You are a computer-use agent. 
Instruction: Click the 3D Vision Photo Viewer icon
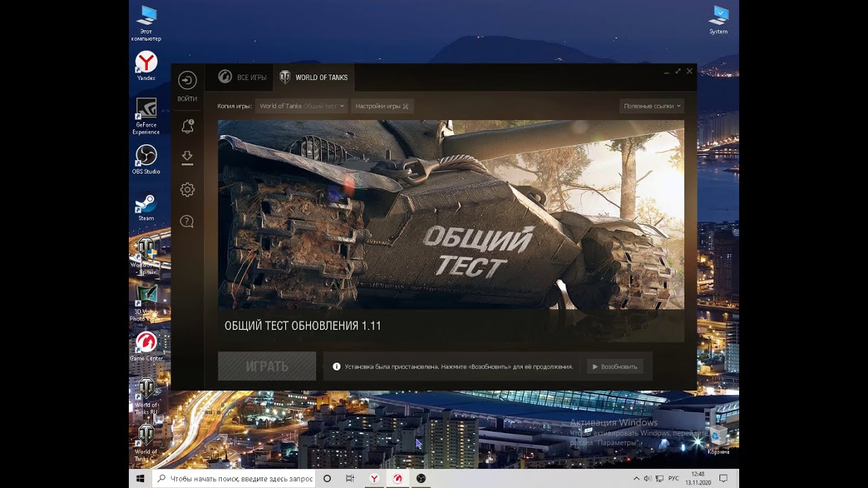point(146,303)
